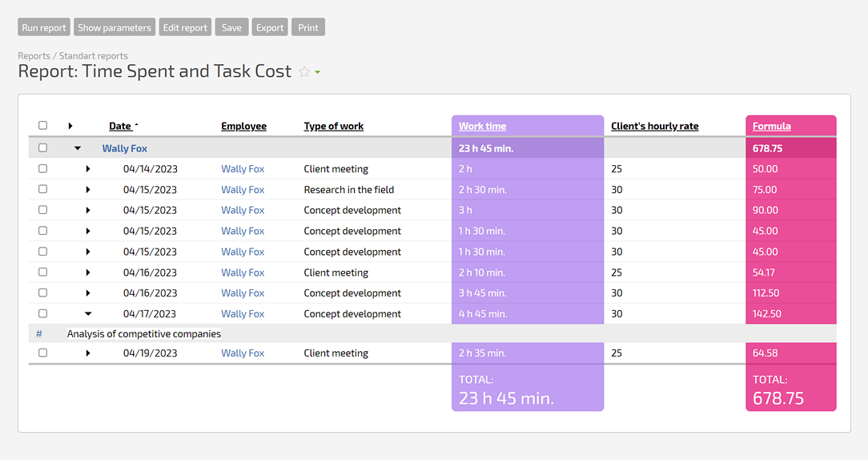Expand the 04/16/2023 Client meeting row arrow
Image resolution: width=868 pixels, height=460 pixels.
pos(88,272)
